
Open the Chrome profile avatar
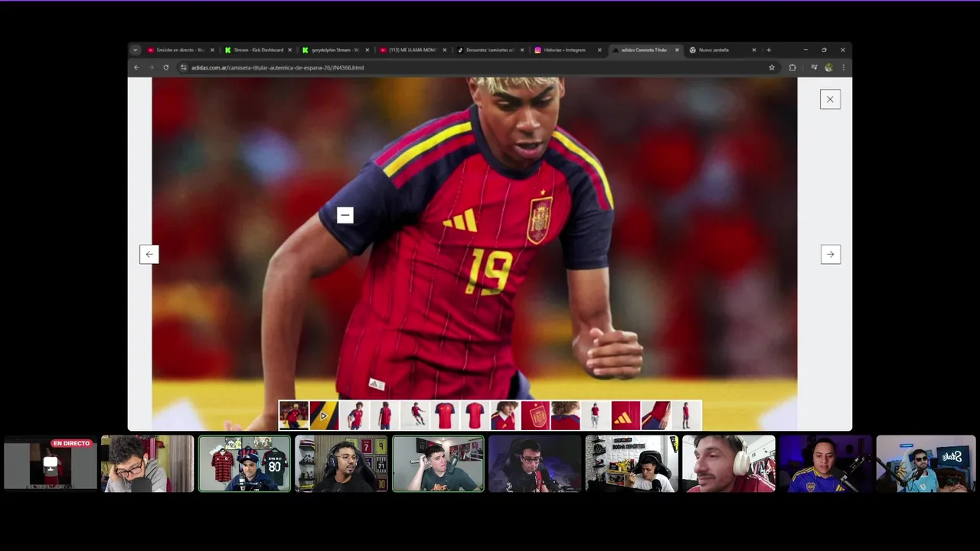point(828,67)
